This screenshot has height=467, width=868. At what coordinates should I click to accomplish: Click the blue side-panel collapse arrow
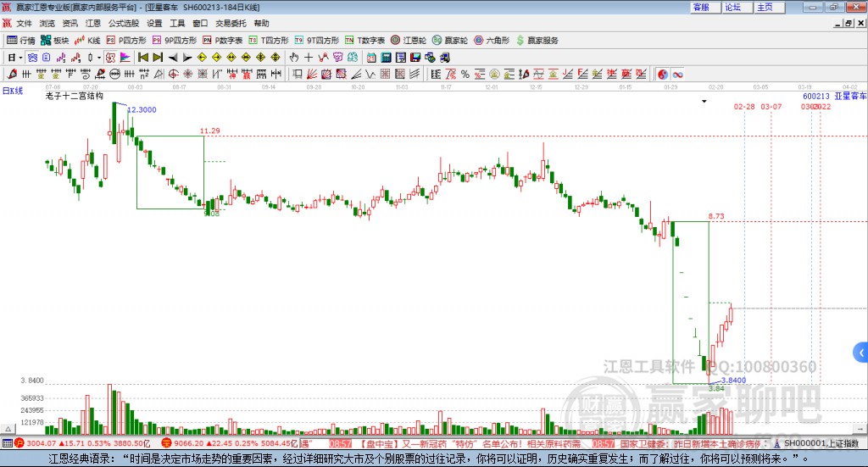(861, 353)
